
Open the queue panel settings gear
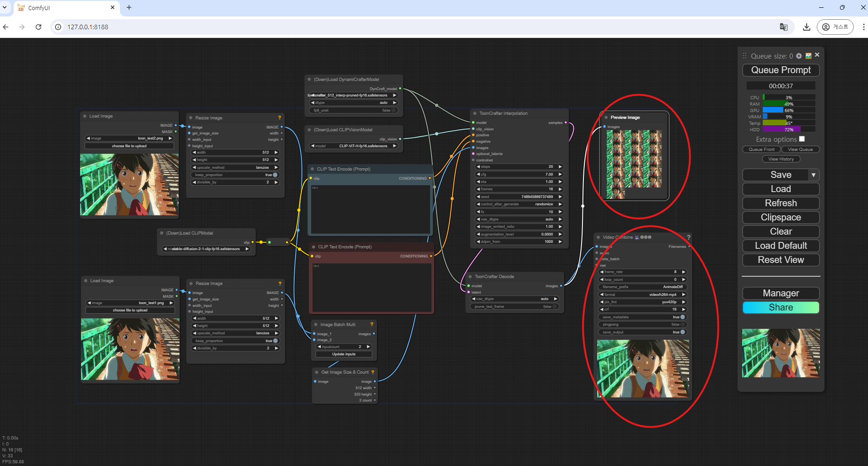point(799,56)
